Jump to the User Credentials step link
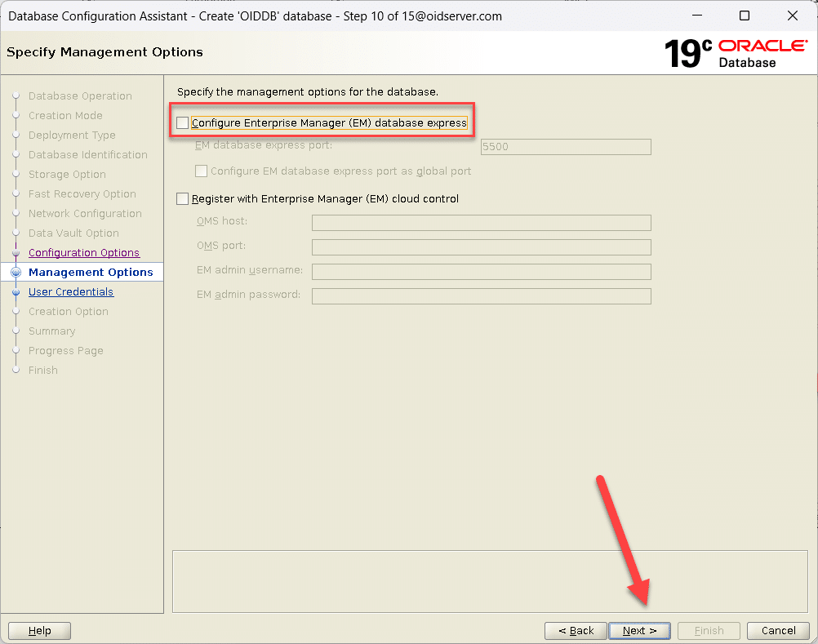This screenshot has height=644, width=818. [x=70, y=292]
